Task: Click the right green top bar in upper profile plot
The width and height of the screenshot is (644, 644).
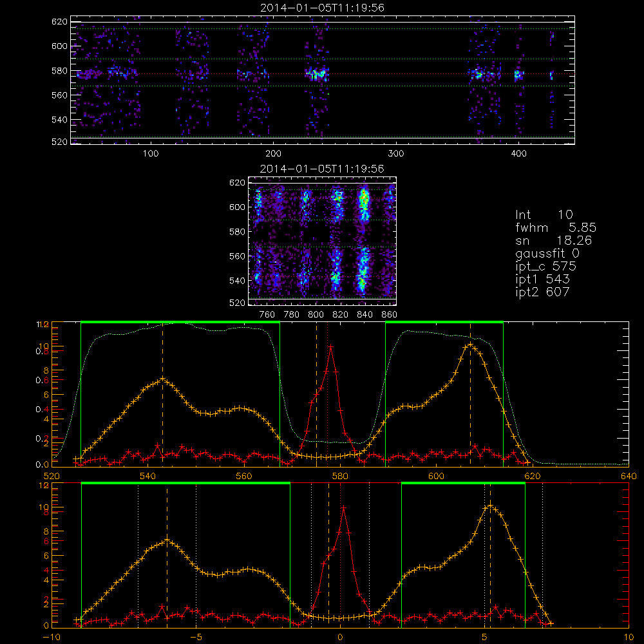Action: tap(444, 322)
